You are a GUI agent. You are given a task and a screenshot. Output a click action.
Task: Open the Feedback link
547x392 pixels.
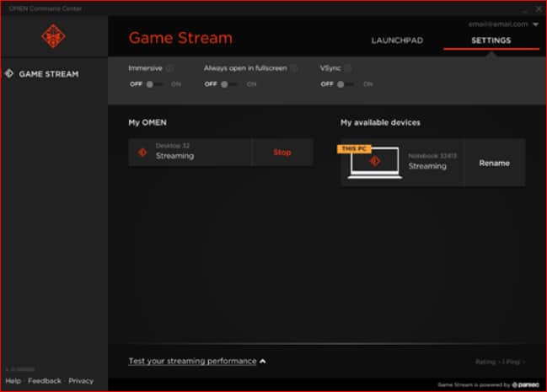(45, 381)
